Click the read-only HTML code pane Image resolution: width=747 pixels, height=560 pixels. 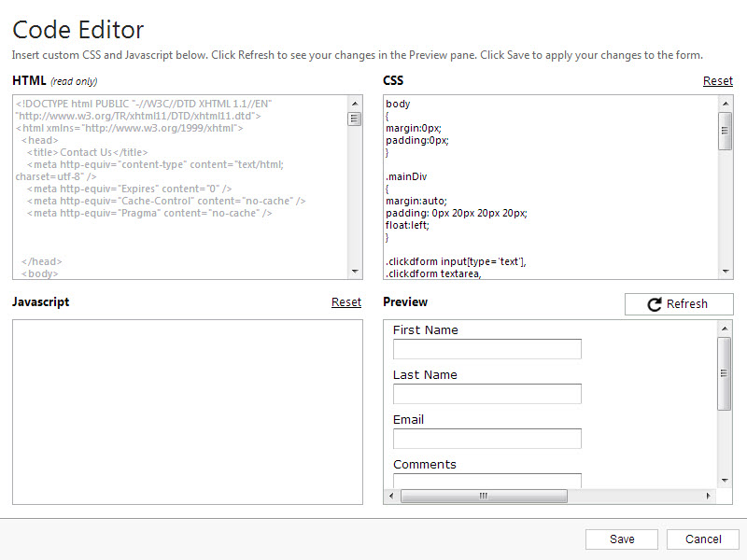click(x=180, y=188)
